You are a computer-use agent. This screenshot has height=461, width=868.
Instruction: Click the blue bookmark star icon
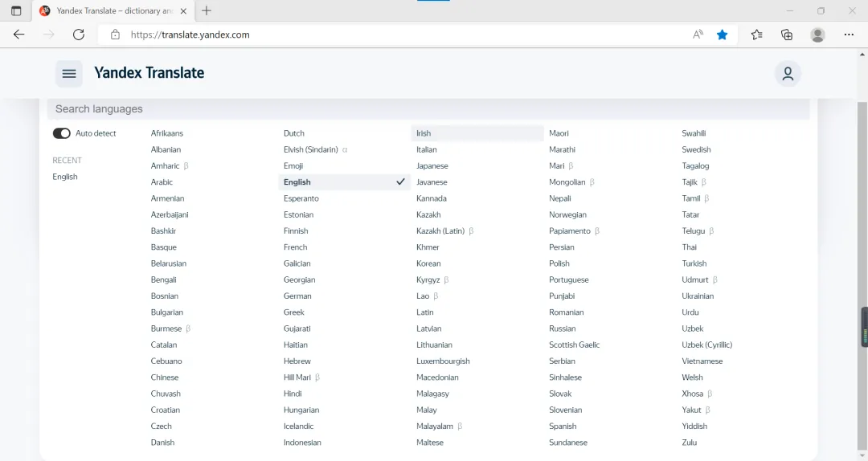pos(722,35)
